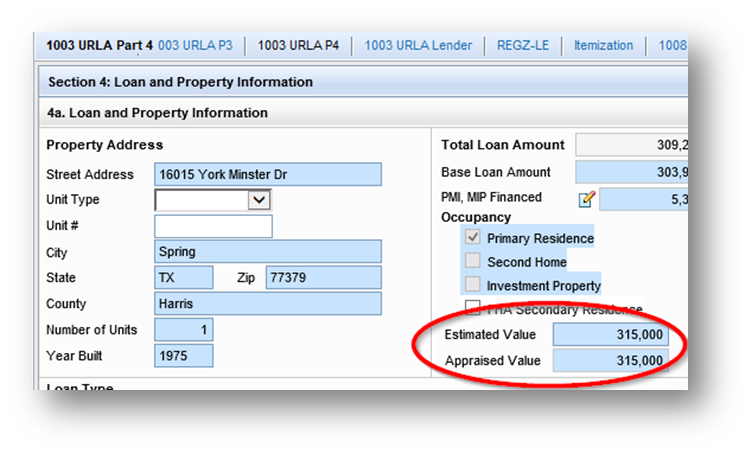This screenshot has width=753, height=455.
Task: Click the Occupancy label
Action: (476, 217)
